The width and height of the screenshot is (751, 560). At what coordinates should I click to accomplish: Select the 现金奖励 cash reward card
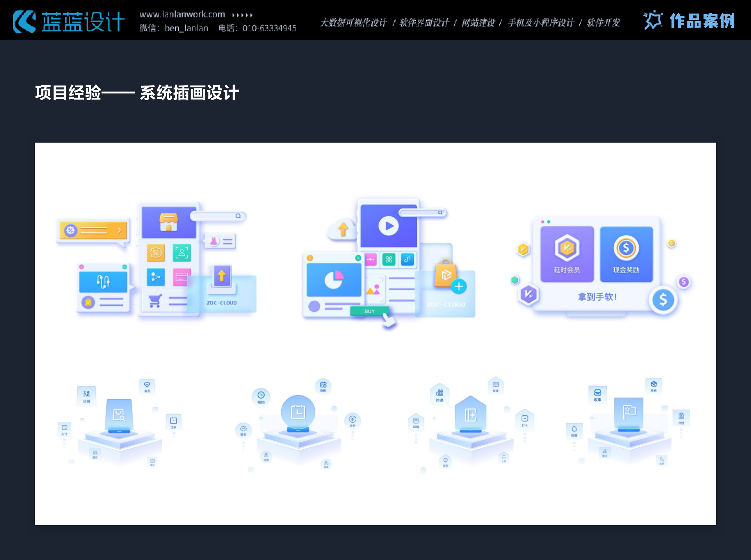coord(626,254)
